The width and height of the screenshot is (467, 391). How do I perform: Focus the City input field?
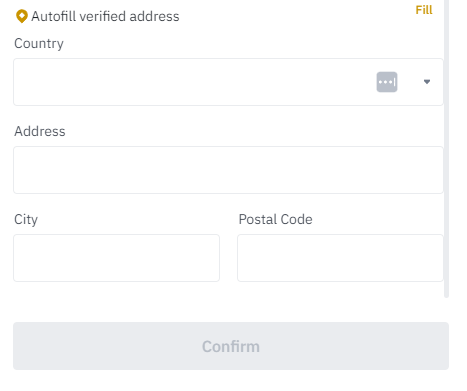(116, 258)
